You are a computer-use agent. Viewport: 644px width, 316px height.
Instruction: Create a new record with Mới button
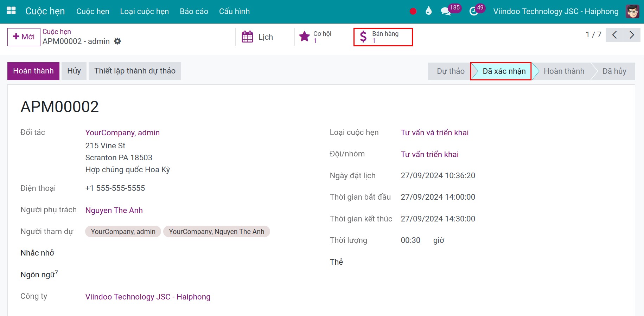(x=24, y=37)
